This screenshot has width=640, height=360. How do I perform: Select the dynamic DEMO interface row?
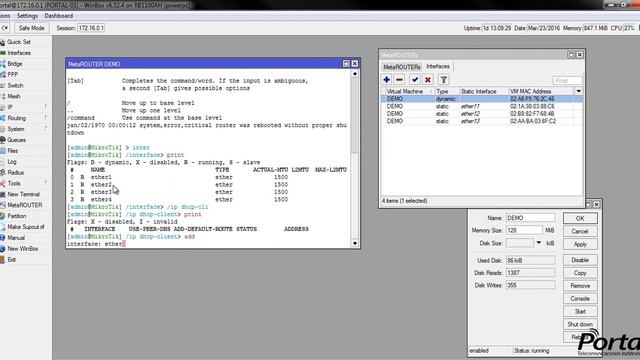tap(482, 99)
